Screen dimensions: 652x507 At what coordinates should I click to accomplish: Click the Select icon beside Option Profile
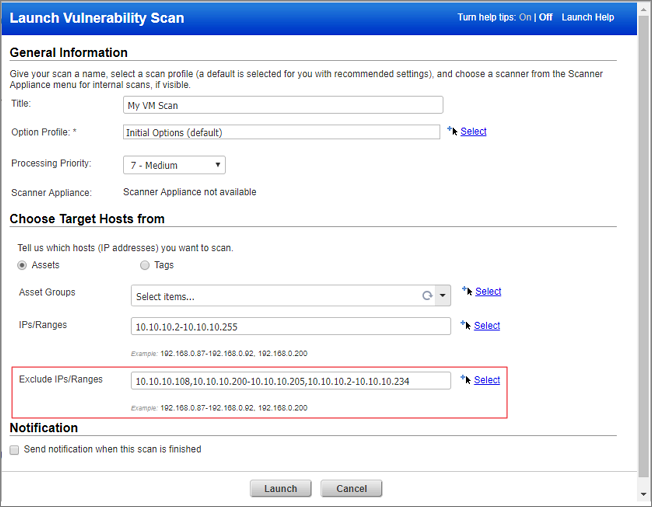(452, 131)
